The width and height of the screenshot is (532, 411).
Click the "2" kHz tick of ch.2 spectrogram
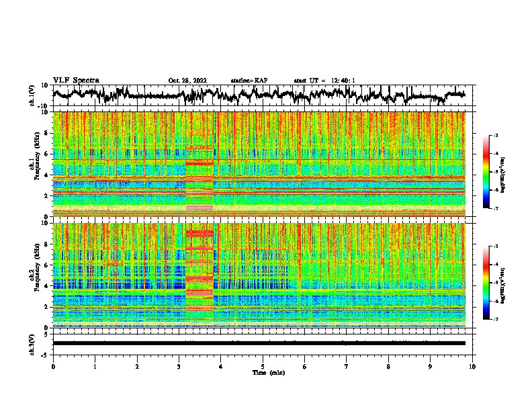[x=46, y=307]
